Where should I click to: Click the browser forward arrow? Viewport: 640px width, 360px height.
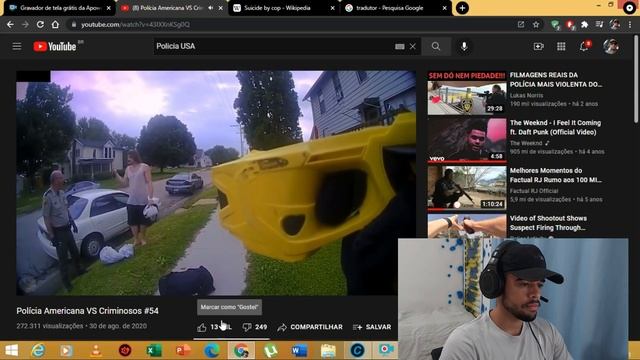25,24
